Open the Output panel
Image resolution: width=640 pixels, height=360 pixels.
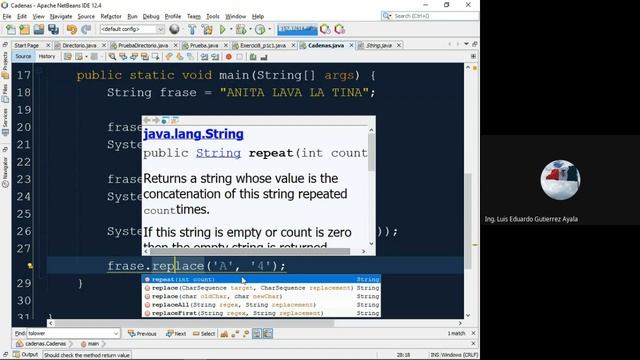pos(26,355)
